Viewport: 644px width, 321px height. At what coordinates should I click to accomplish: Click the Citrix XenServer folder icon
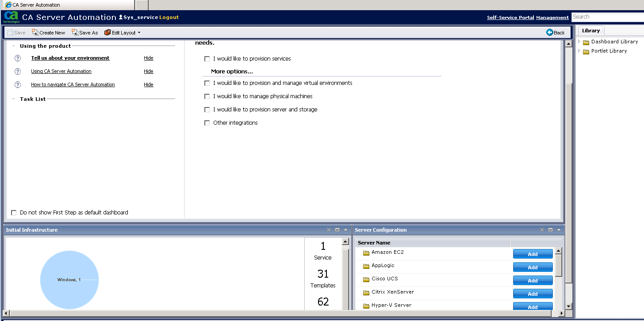[366, 293]
